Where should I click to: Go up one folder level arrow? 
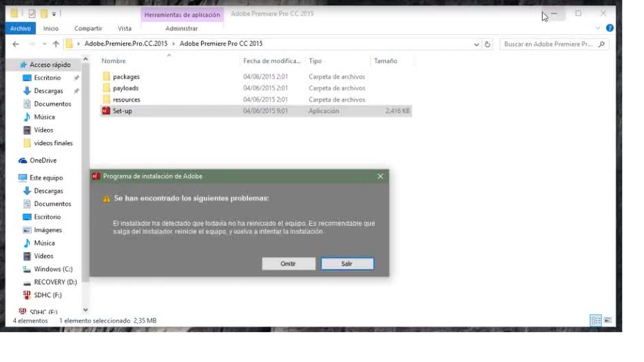56,44
